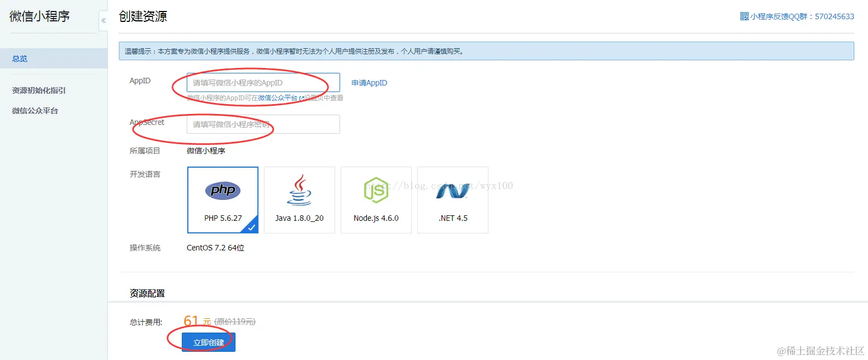Open 微信公众平台 in the sidebar

point(35,111)
